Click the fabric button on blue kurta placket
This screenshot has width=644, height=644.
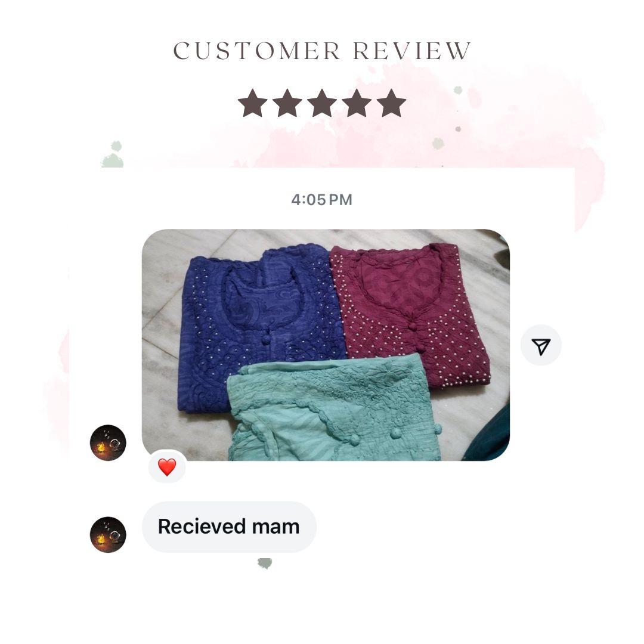pos(266,339)
